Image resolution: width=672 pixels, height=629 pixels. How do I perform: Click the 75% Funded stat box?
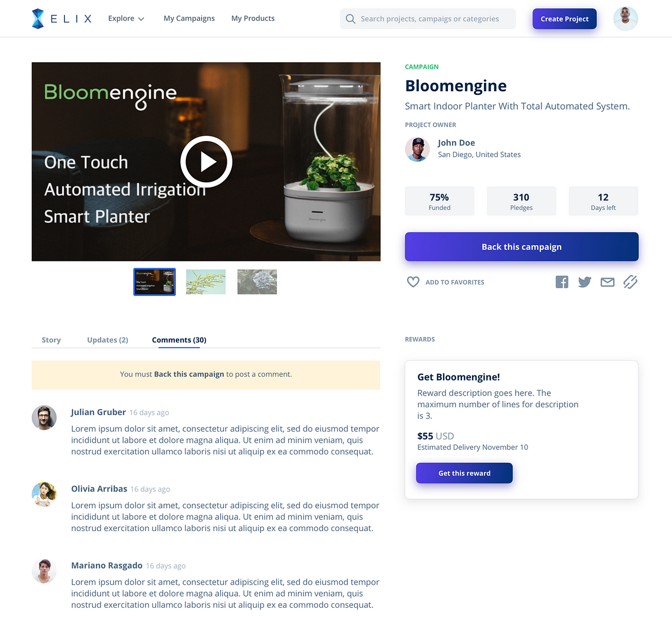click(440, 201)
